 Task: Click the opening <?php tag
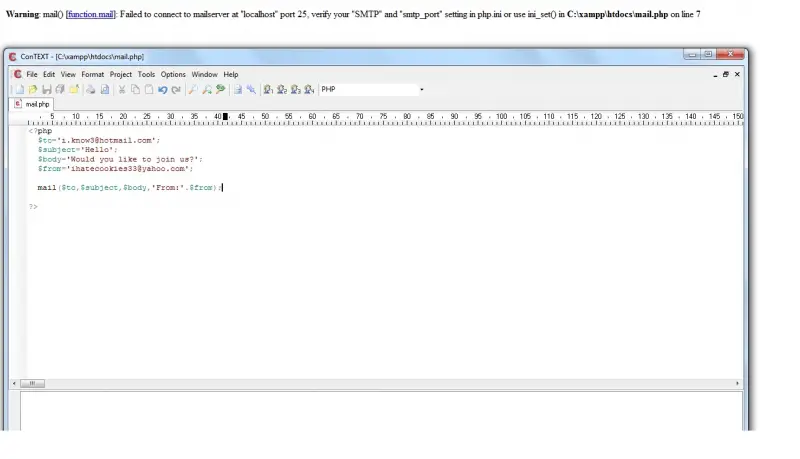(40, 131)
